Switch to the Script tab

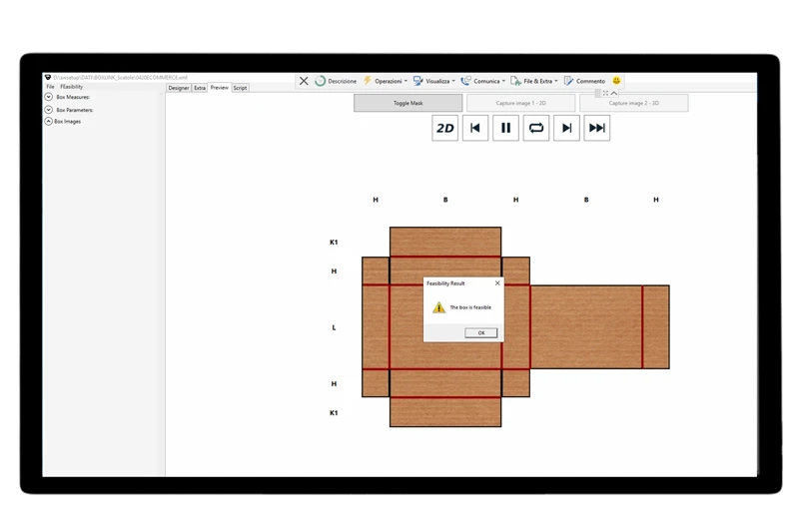(x=240, y=88)
